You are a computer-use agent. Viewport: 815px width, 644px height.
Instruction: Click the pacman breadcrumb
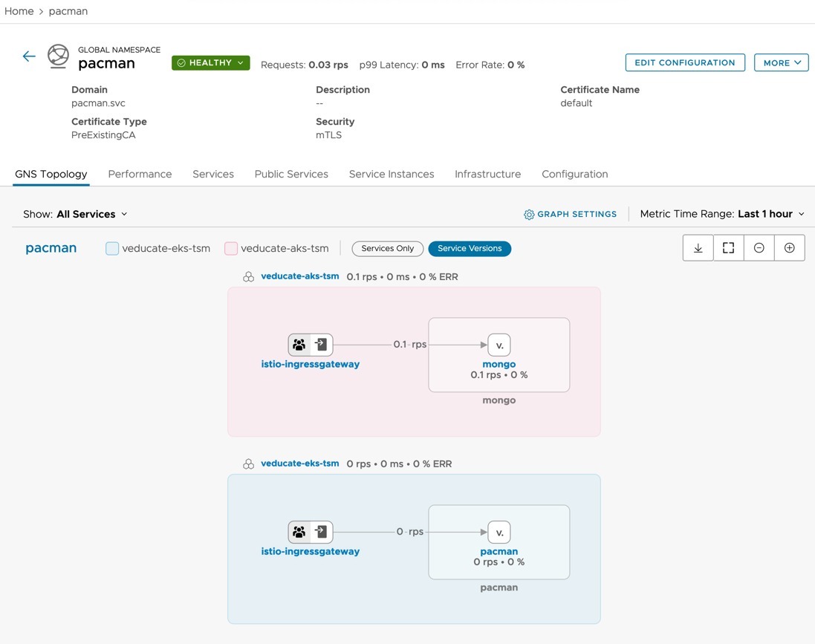[68, 11]
